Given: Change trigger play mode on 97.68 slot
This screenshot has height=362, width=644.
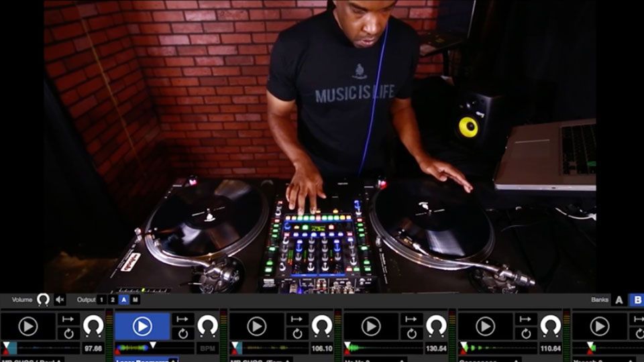Looking at the screenshot, I should tap(68, 319).
